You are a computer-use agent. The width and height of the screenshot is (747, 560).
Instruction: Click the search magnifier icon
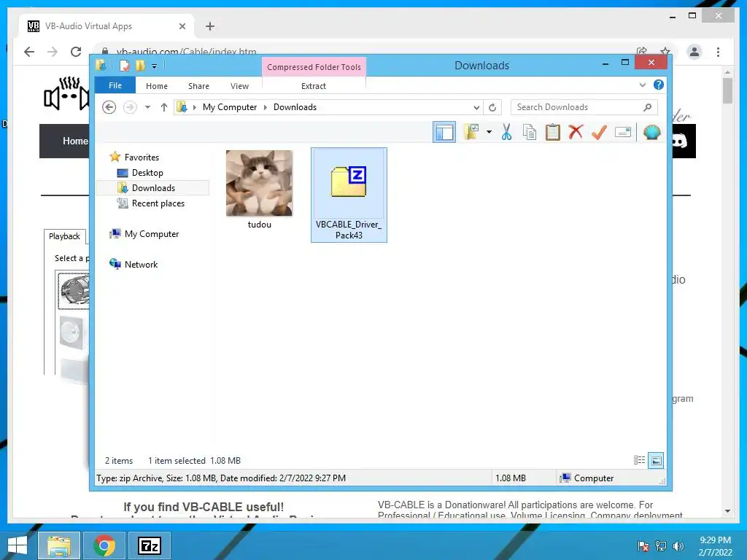[648, 107]
